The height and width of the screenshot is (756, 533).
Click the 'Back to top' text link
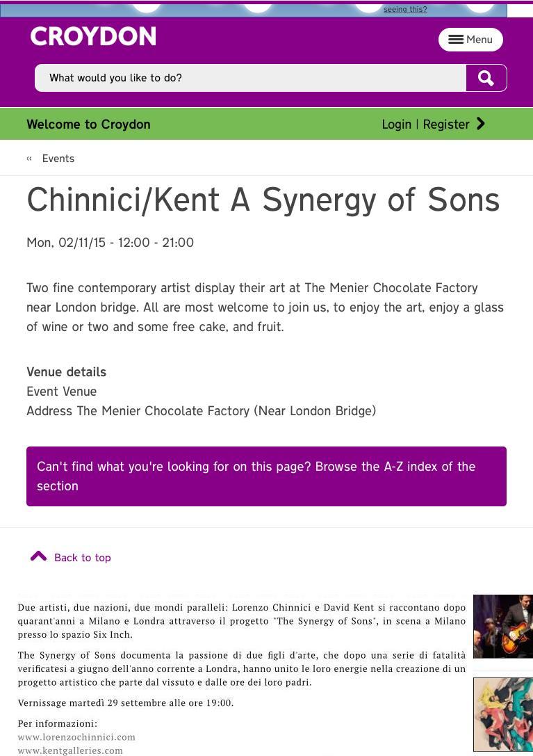83,558
